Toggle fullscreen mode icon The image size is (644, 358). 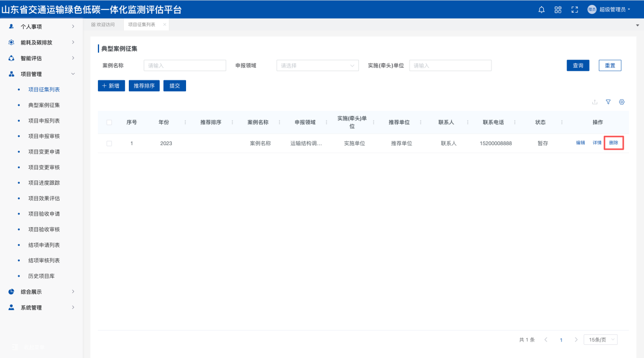[x=575, y=9]
